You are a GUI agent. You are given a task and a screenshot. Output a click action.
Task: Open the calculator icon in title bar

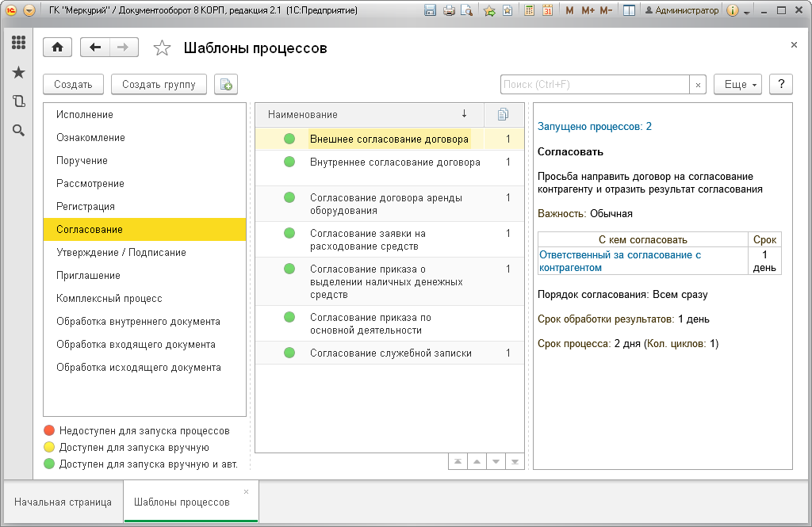[529, 10]
